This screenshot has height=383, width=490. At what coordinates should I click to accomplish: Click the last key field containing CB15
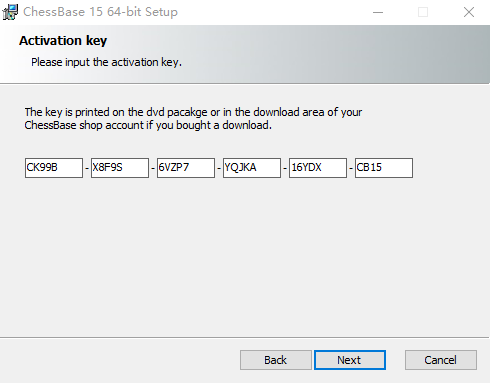(x=384, y=168)
